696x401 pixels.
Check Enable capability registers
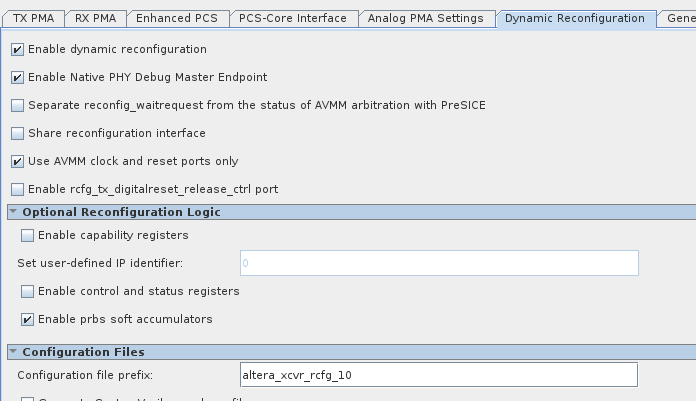click(x=28, y=235)
